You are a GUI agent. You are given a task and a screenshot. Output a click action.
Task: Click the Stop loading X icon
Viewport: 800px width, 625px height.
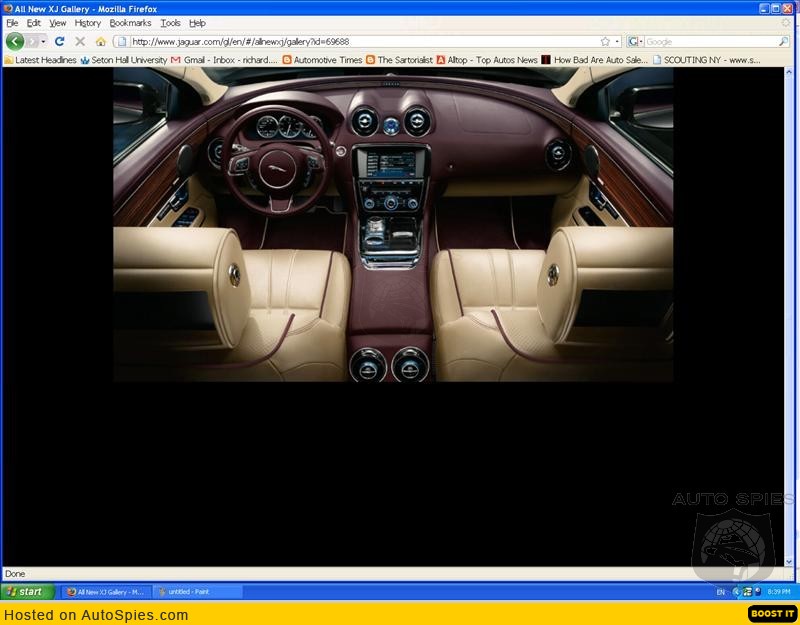pos(80,41)
